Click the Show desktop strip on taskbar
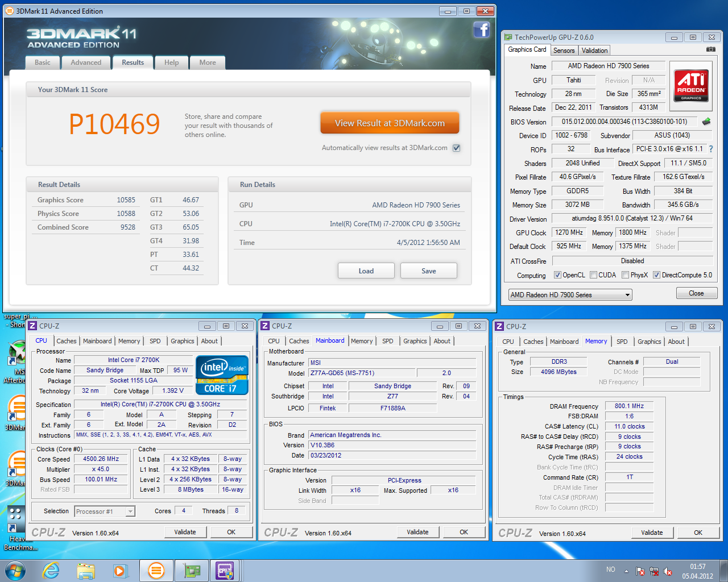 click(x=724, y=571)
